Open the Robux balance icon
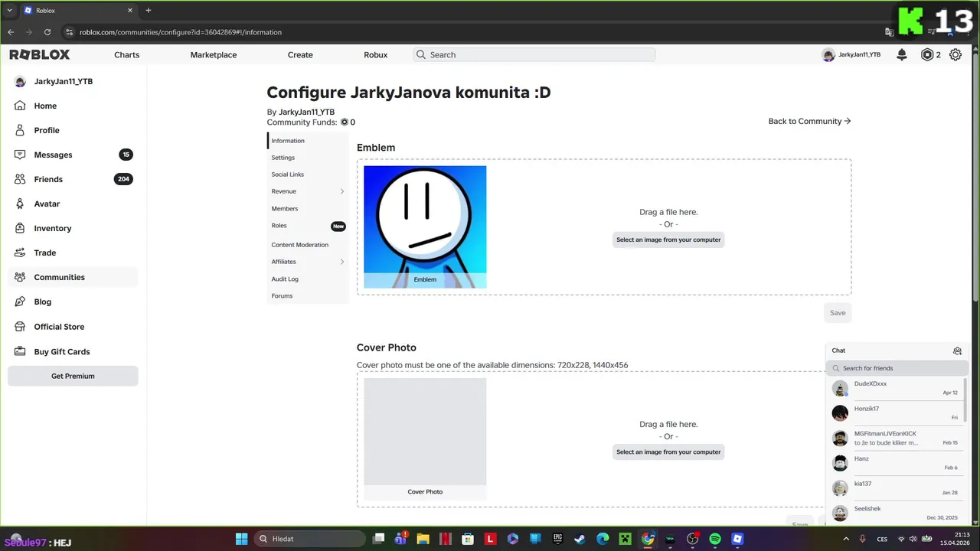The width and height of the screenshot is (980, 551). click(x=928, y=55)
